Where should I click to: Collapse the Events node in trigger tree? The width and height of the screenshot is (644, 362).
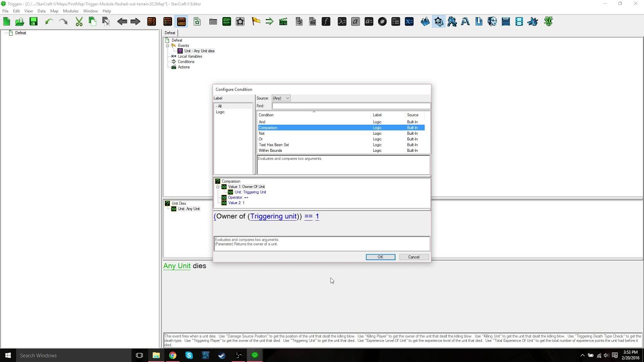[x=168, y=46]
